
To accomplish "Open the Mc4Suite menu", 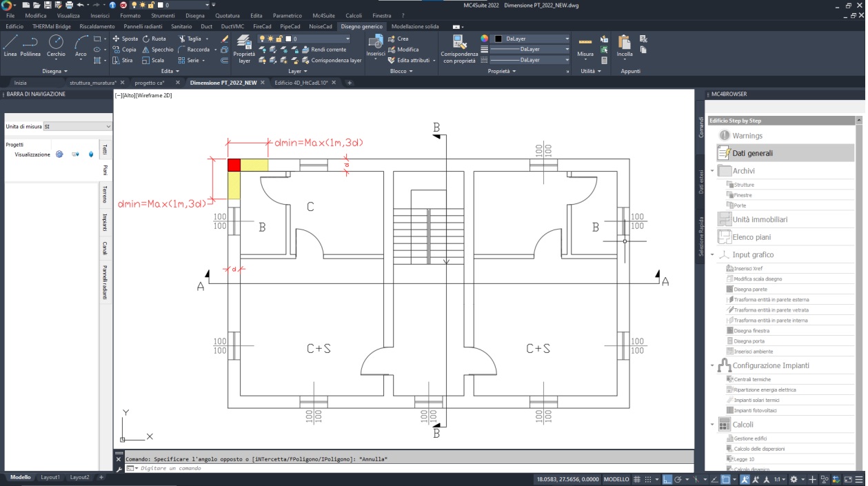I will (323, 15).
